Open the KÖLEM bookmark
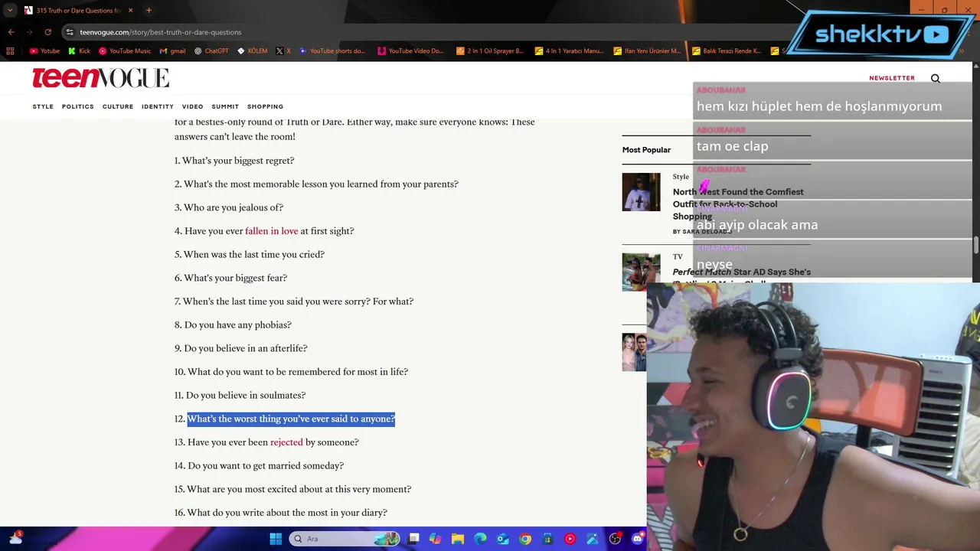Viewport: 980px width, 551px height. click(x=253, y=51)
